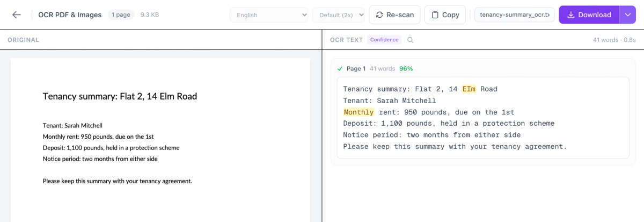644x222 pixels.
Task: Open the English language dropdown
Action: coord(269,15)
